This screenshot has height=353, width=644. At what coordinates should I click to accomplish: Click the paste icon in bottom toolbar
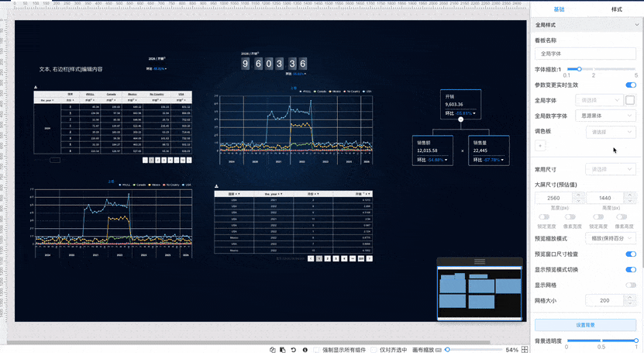(x=283, y=350)
